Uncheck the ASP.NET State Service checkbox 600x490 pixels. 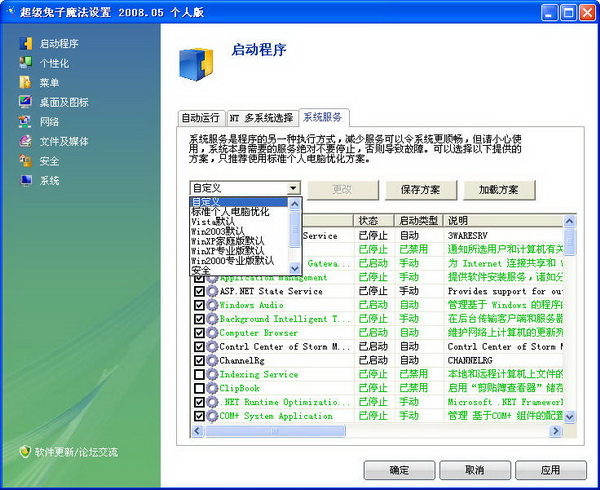point(199,291)
